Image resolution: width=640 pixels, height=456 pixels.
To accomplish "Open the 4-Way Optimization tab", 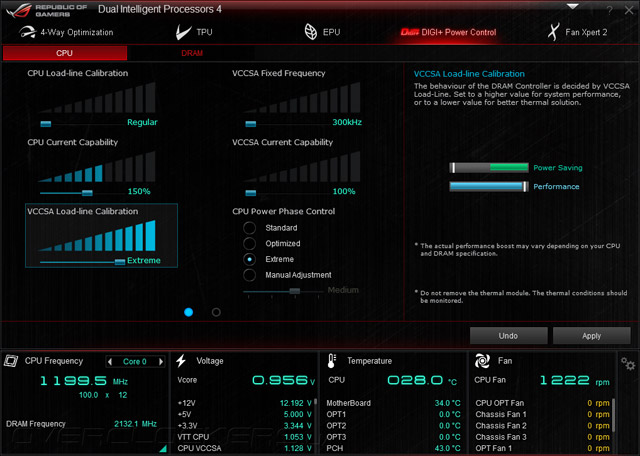I will point(66,32).
